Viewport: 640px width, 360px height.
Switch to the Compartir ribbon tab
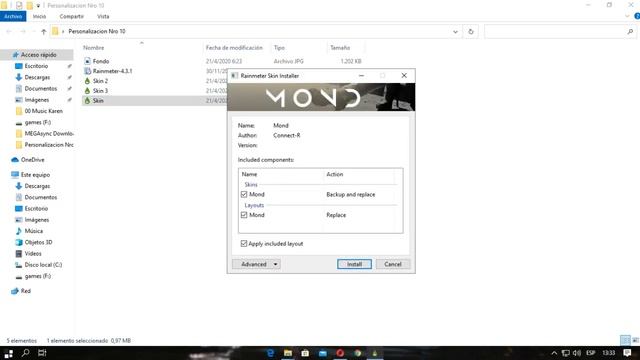(71, 16)
